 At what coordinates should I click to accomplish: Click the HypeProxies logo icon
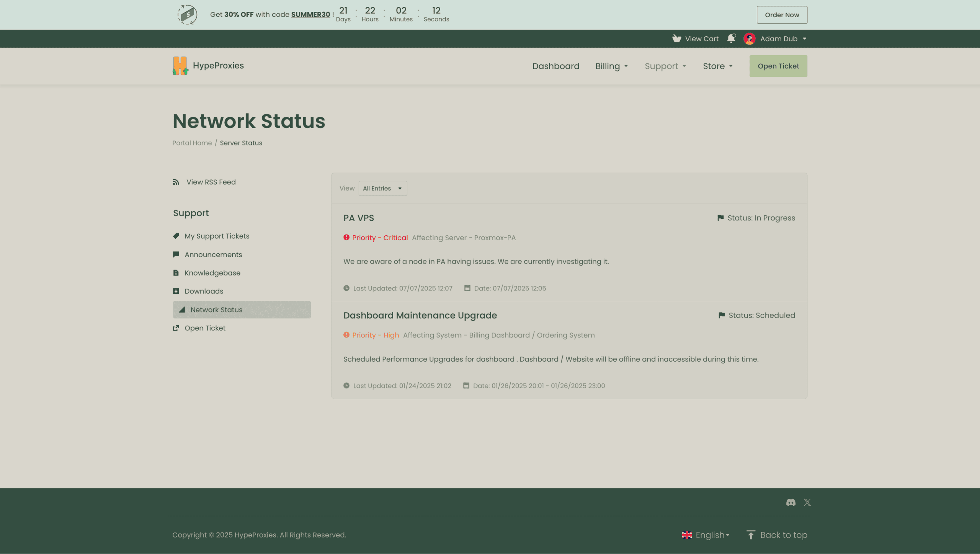(180, 66)
